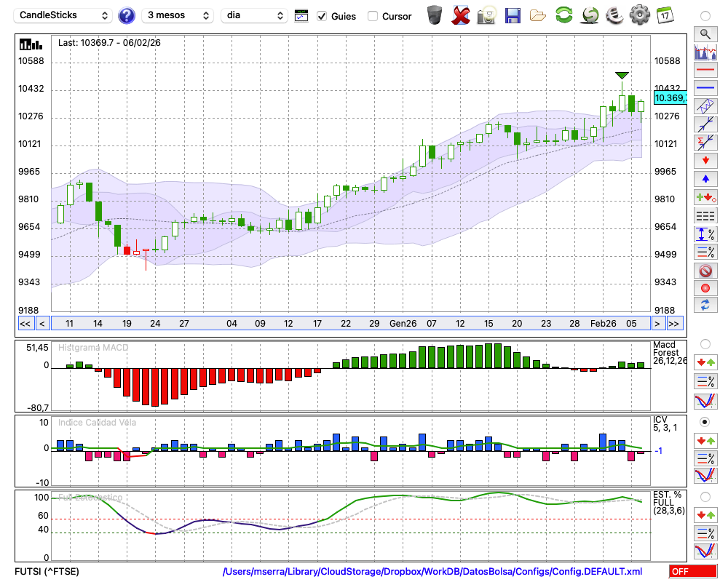Screen dimensions: 728x582
Task: Click the red down arrow marker tool
Action: pyautogui.click(x=705, y=160)
